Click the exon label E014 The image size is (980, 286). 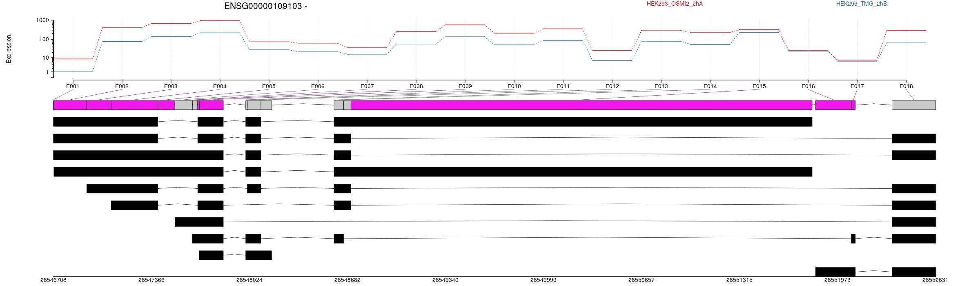710,86
